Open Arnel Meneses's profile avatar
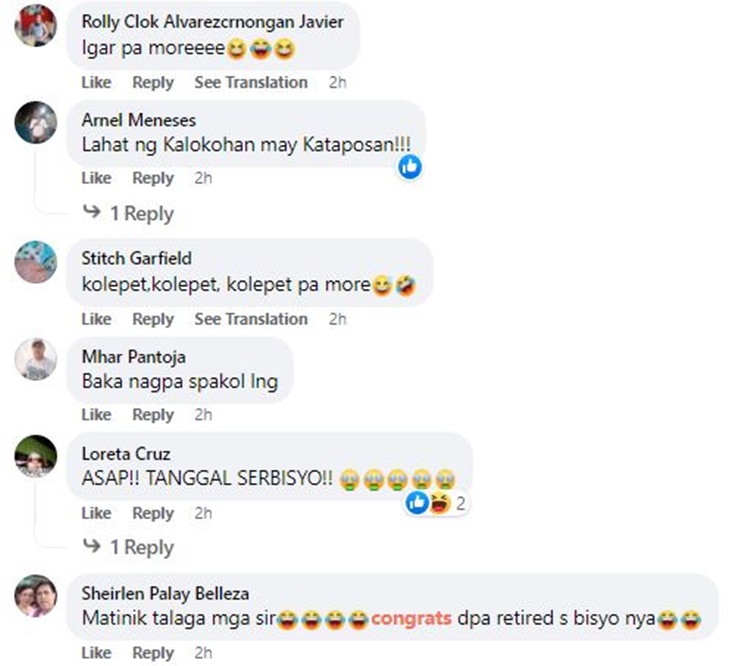Viewport: 750px width, 666px height. point(36,122)
